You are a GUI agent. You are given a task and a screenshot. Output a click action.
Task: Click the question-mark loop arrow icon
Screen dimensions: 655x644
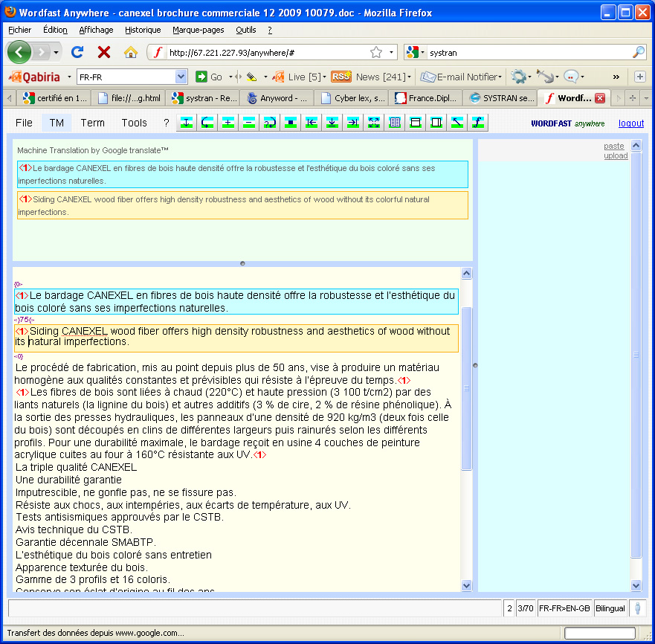click(x=270, y=123)
